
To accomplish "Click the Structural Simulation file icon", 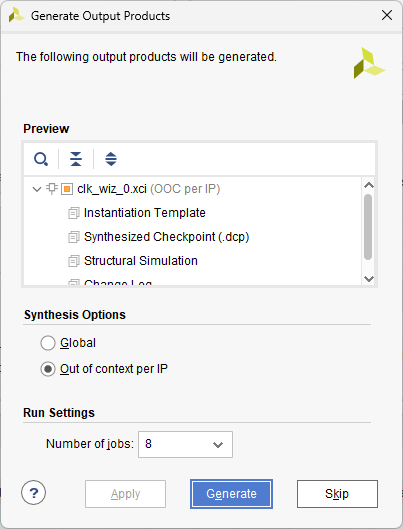I will tap(74, 261).
